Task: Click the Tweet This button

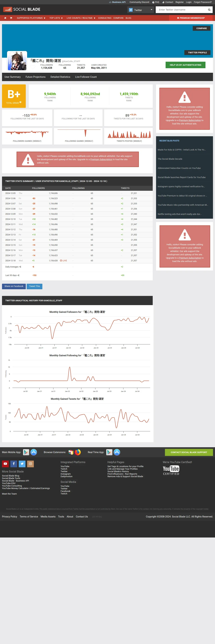Action: pos(34,286)
